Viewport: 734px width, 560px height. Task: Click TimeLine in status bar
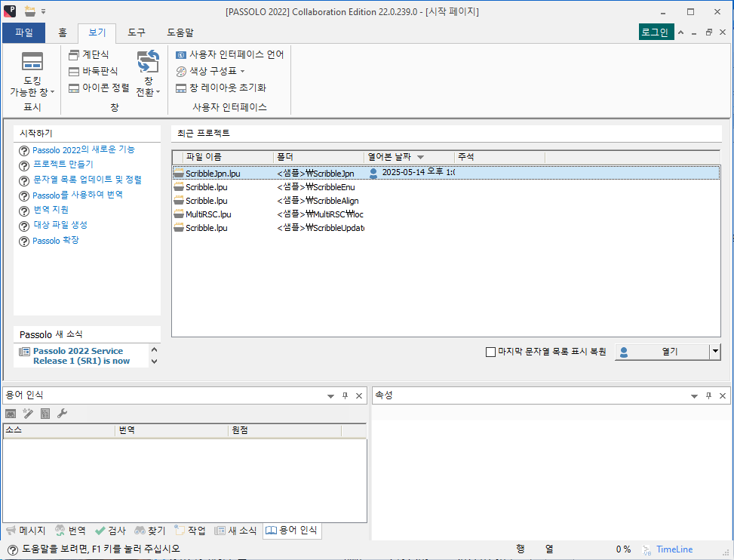coord(674,549)
